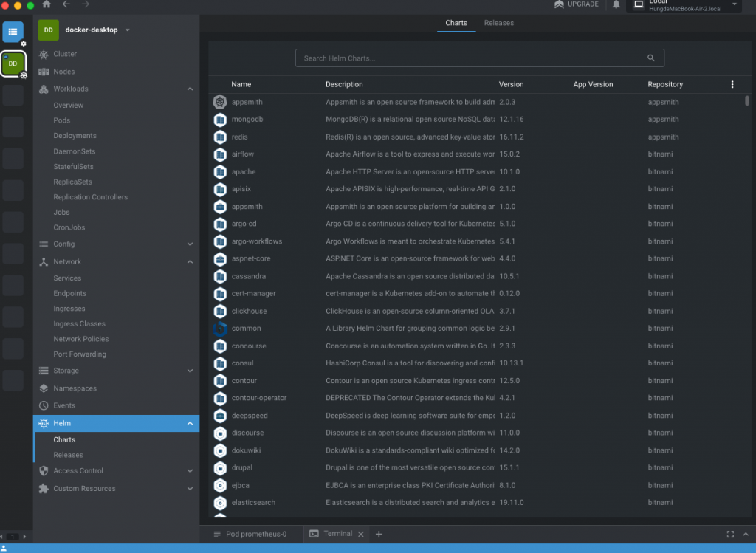This screenshot has height=553, width=756.
Task: Open Pods in the sidebar
Action: coord(62,120)
